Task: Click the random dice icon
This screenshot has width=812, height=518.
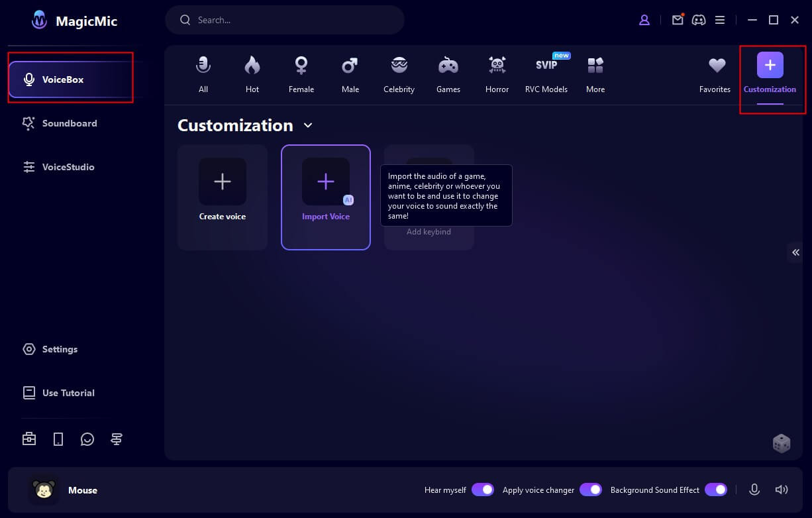Action: click(x=782, y=444)
